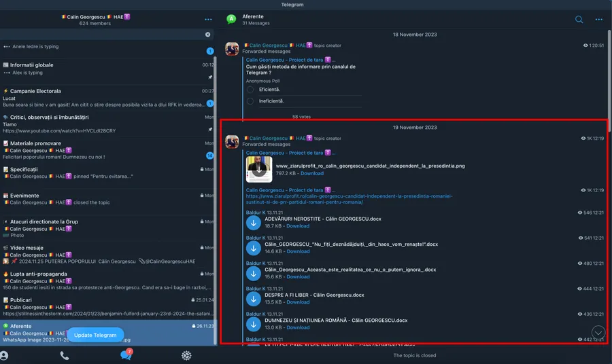
Task: Select the Eficientă poll option
Action: (x=250, y=89)
